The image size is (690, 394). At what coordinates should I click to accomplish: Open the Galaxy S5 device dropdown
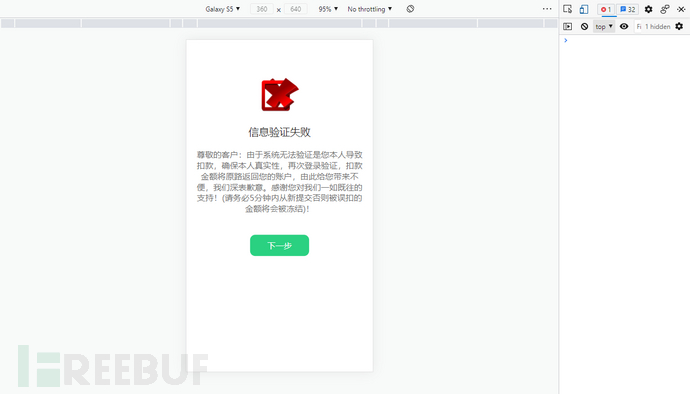[x=223, y=9]
